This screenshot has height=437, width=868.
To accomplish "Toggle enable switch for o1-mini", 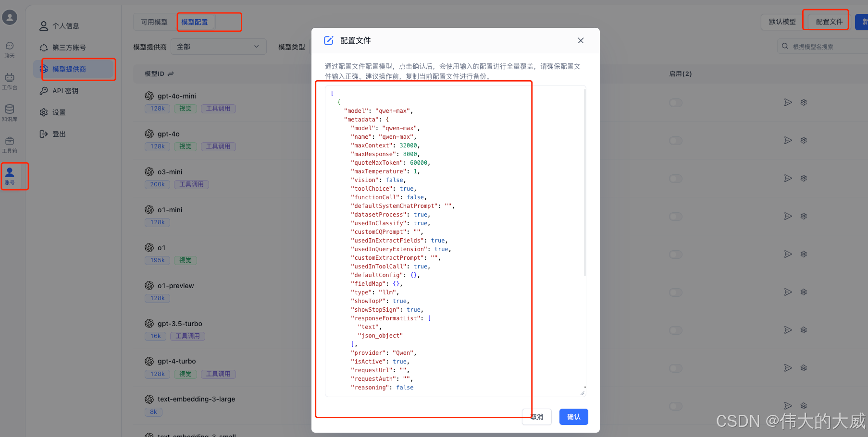I will (676, 217).
